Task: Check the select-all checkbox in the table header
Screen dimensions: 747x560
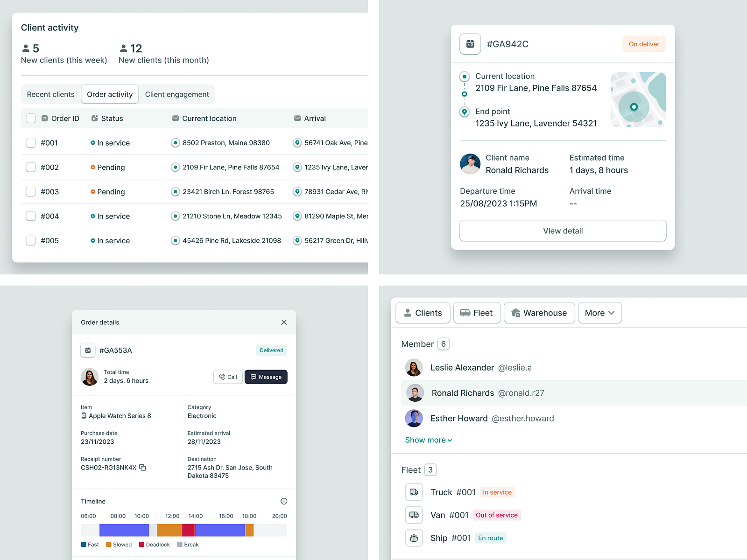Action: pyautogui.click(x=31, y=118)
